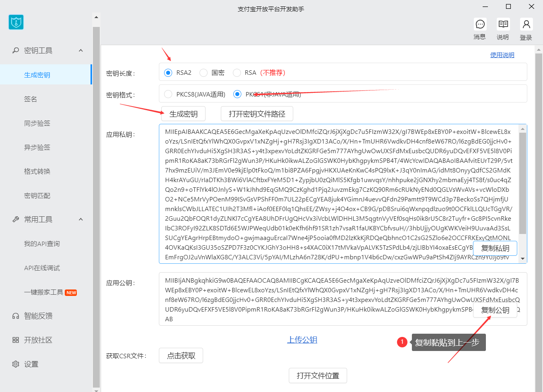Click the 打开文件位置 button
Image resolution: width=543 pixels, height=392 pixels.
(318, 376)
